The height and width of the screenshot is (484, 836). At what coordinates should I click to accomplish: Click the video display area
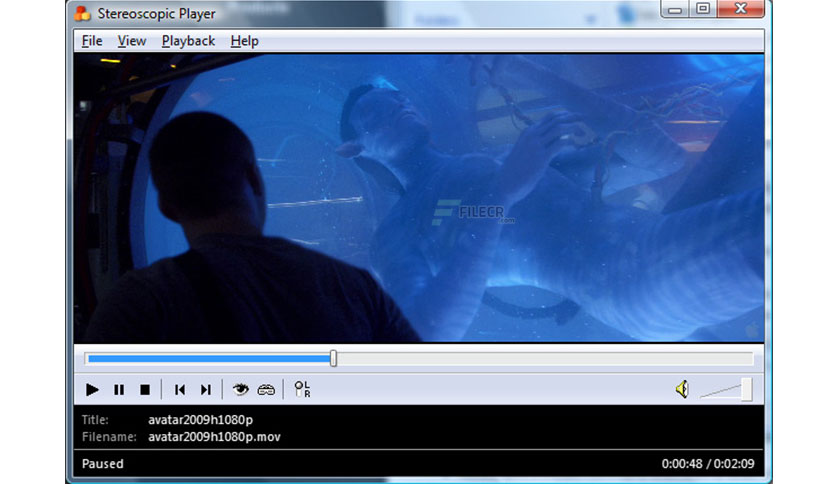pyautogui.click(x=419, y=198)
